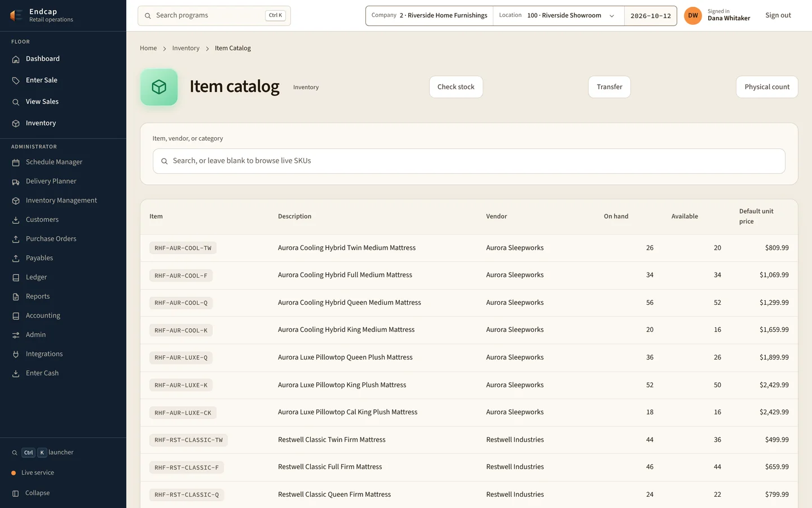This screenshot has width=812, height=508.
Task: Click the Payables icon
Action: coord(16,259)
